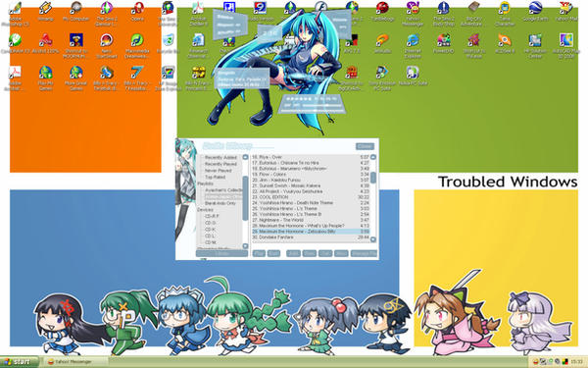Image resolution: width=588 pixels, height=368 pixels.
Task: Open the Winamp skin Close button
Action: tap(365, 146)
